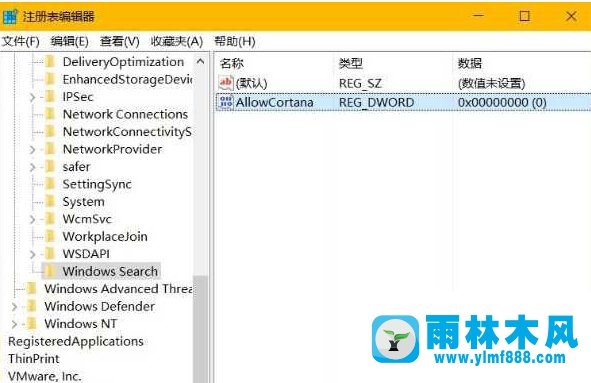The height and width of the screenshot is (383, 591).
Task: Select the ThinPrint key
Action: [x=34, y=358]
